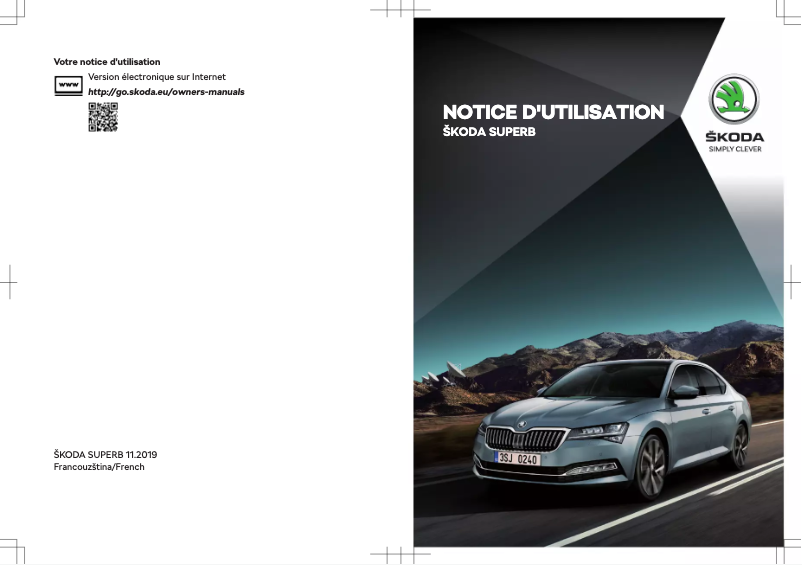
Task: Select the 'Francouzština/French' language line
Action: click(99, 467)
